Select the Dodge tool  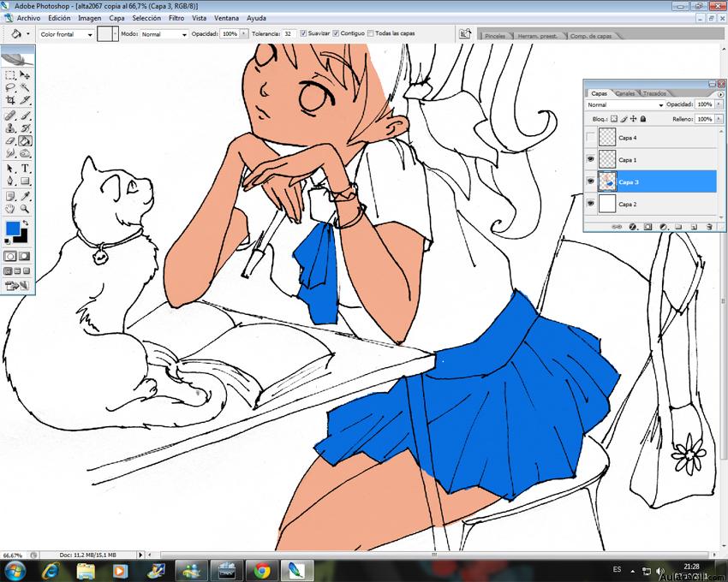coord(25,153)
